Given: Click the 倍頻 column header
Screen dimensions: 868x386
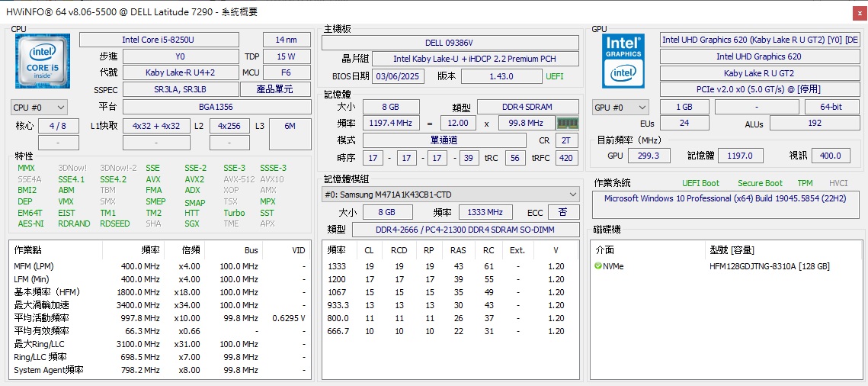Looking at the screenshot, I should [184, 250].
